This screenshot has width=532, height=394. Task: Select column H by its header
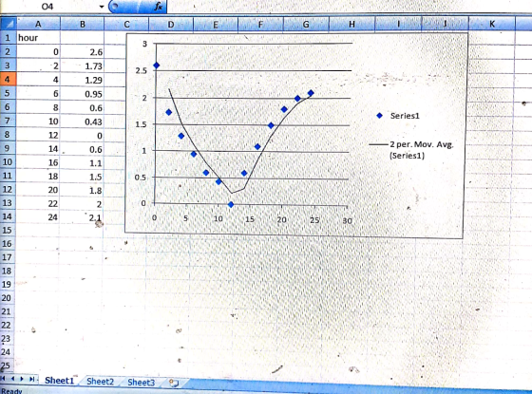point(351,25)
